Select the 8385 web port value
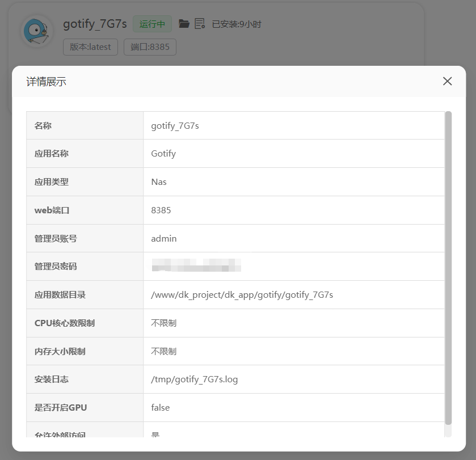The width and height of the screenshot is (476, 460). click(161, 210)
